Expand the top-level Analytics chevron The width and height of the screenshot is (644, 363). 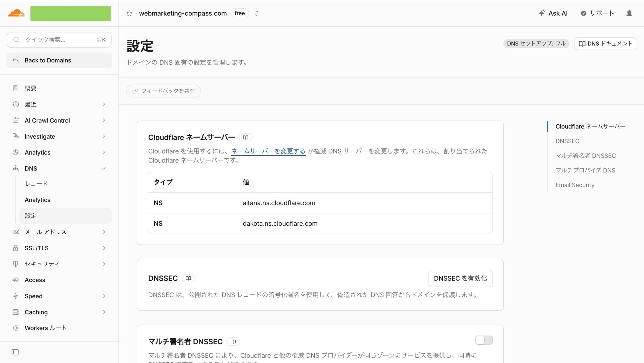[x=104, y=152]
